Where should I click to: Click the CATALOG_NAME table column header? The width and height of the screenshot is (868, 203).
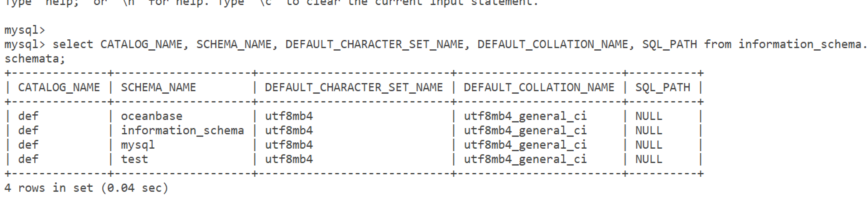pyautogui.click(x=59, y=87)
